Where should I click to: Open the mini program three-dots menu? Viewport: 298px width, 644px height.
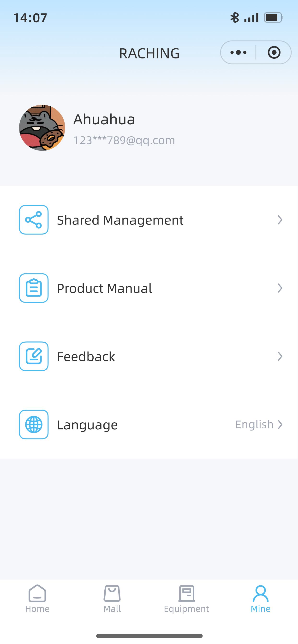click(x=238, y=52)
